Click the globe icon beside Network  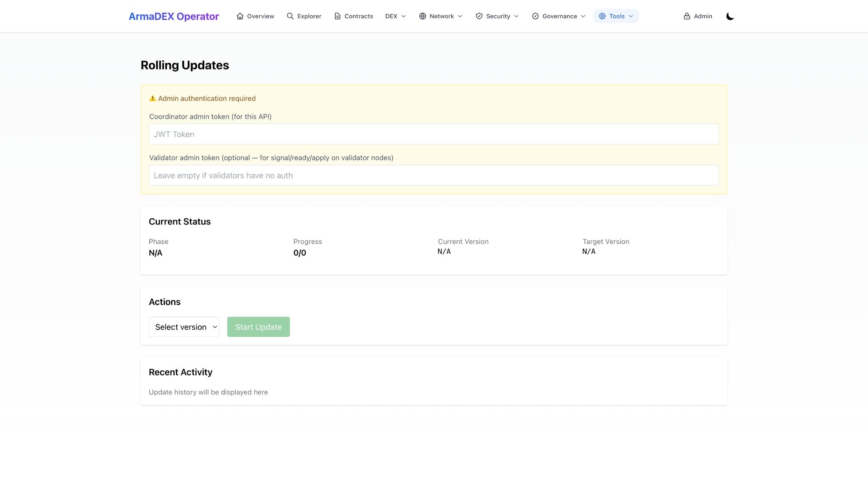[x=422, y=16]
